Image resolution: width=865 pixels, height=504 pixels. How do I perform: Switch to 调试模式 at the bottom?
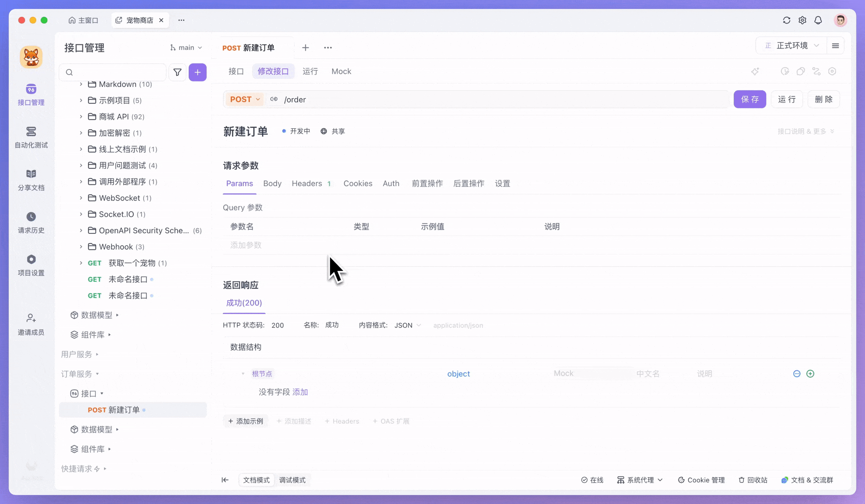(292, 480)
